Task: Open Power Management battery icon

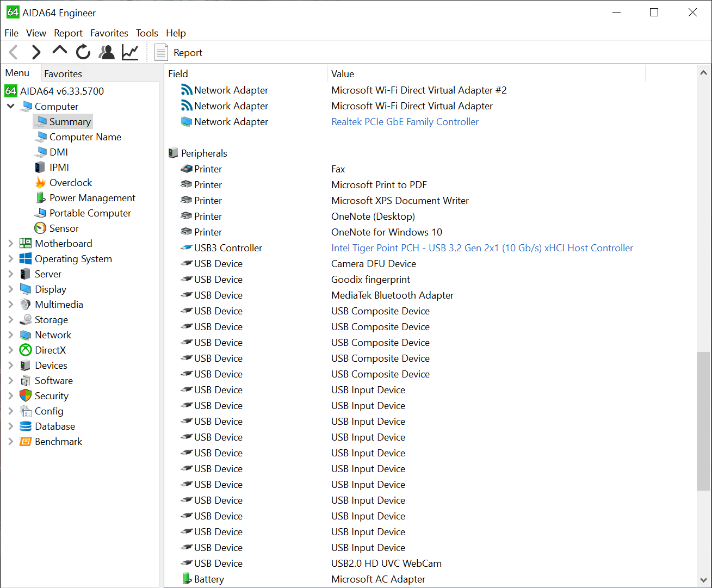Action: click(x=40, y=197)
